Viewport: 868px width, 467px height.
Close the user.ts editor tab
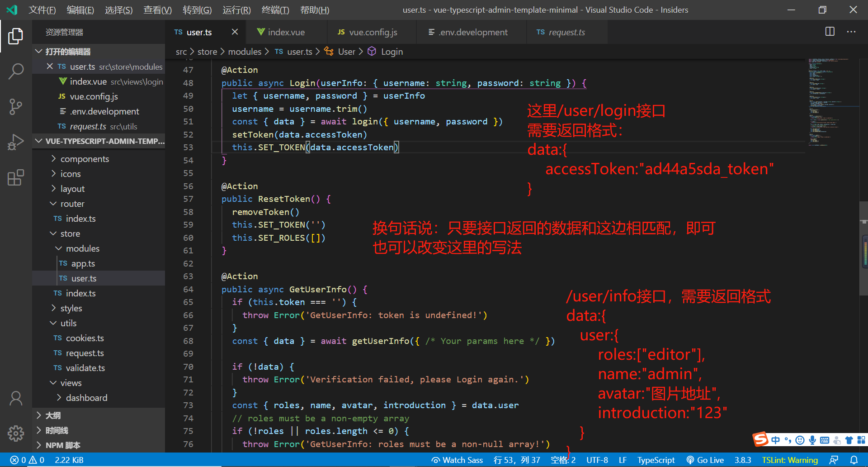[235, 32]
